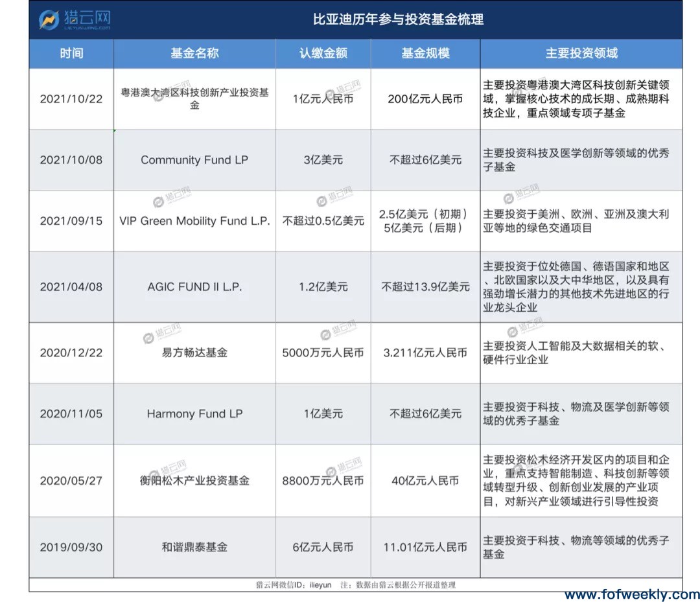Image resolution: width=700 pixels, height=602 pixels.
Task: Click 不超过6亿美元 in Community Fund row
Action: pos(425,160)
